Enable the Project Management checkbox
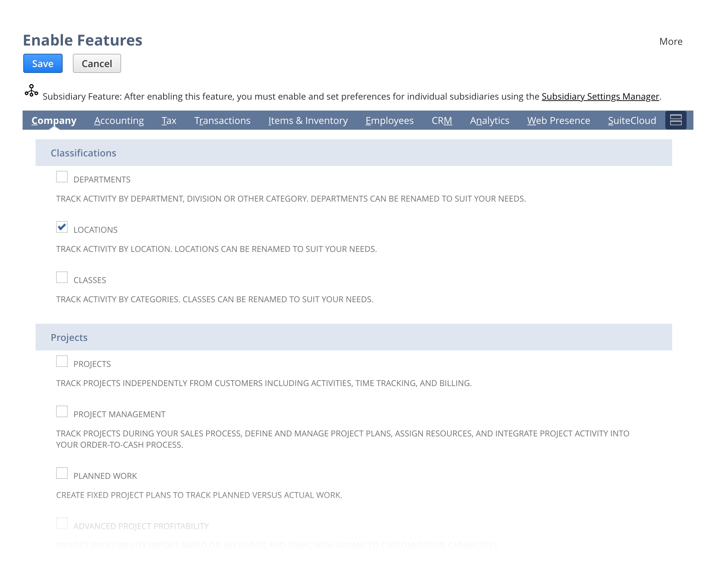The height and width of the screenshot is (588, 717). (x=62, y=412)
